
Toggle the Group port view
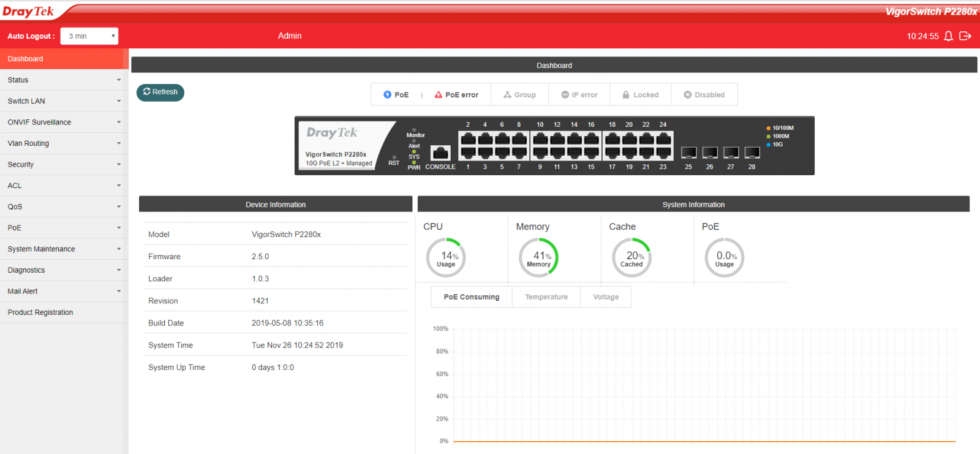point(520,95)
